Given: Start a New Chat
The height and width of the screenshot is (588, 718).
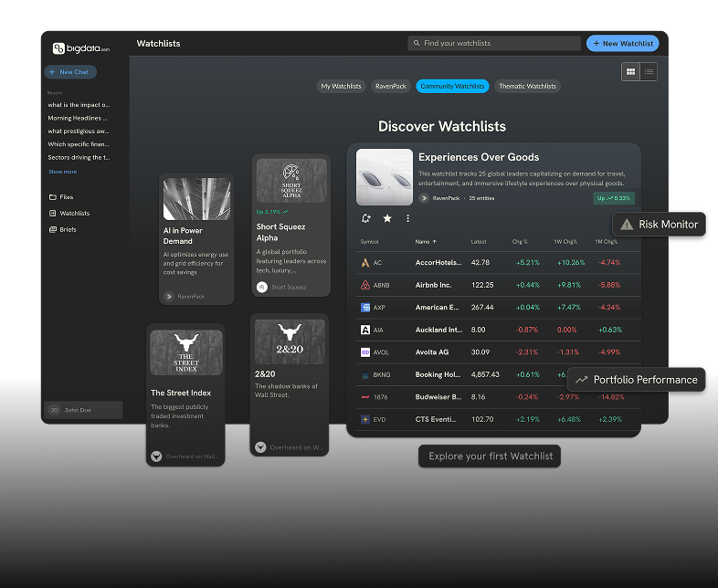Looking at the screenshot, I should click(70, 72).
